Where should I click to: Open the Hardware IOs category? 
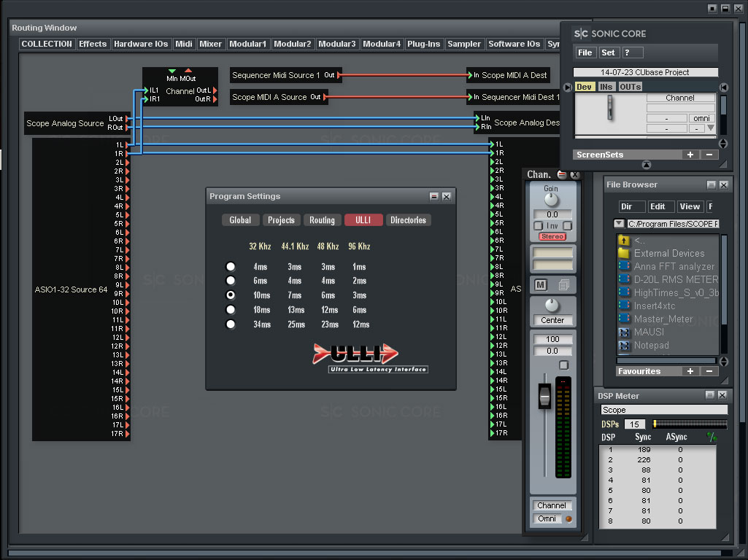[x=141, y=44]
